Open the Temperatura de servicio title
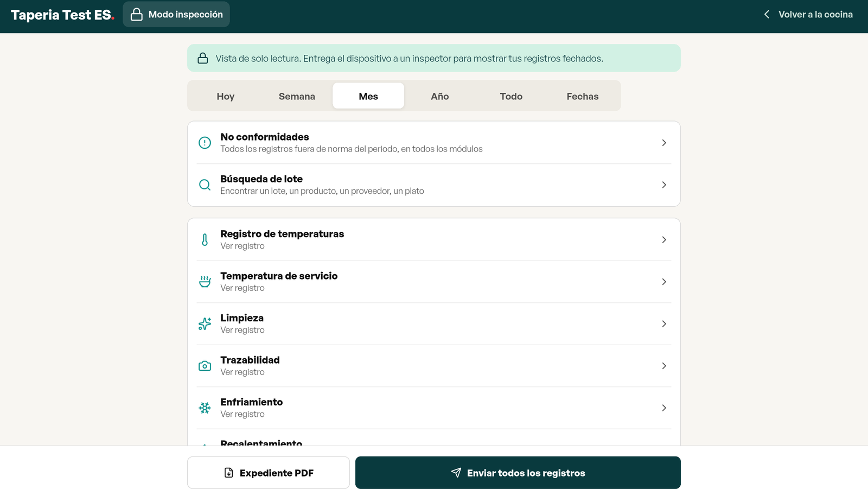868x495 pixels. [279, 276]
